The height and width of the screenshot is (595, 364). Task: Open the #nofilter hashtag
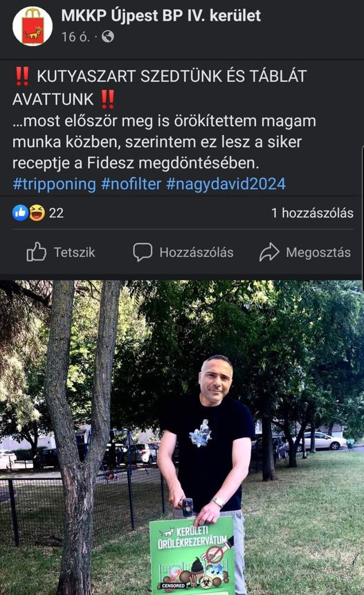131,184
